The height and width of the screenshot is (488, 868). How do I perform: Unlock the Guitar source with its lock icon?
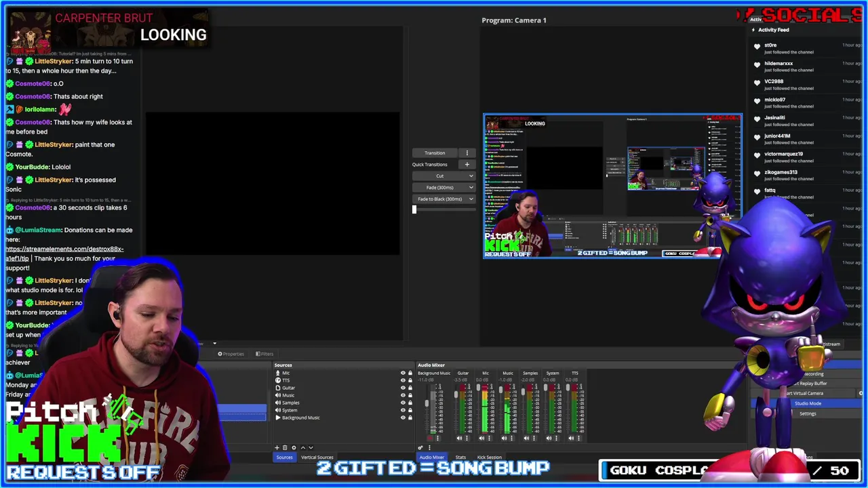pos(410,388)
